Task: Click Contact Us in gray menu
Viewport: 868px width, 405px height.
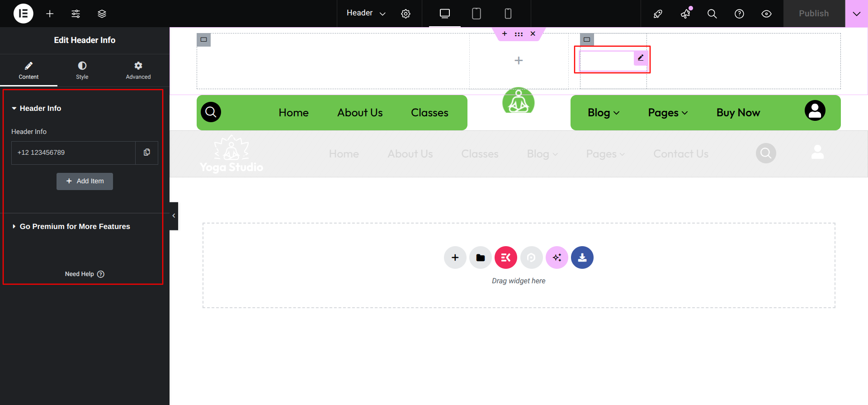Action: coord(681,154)
